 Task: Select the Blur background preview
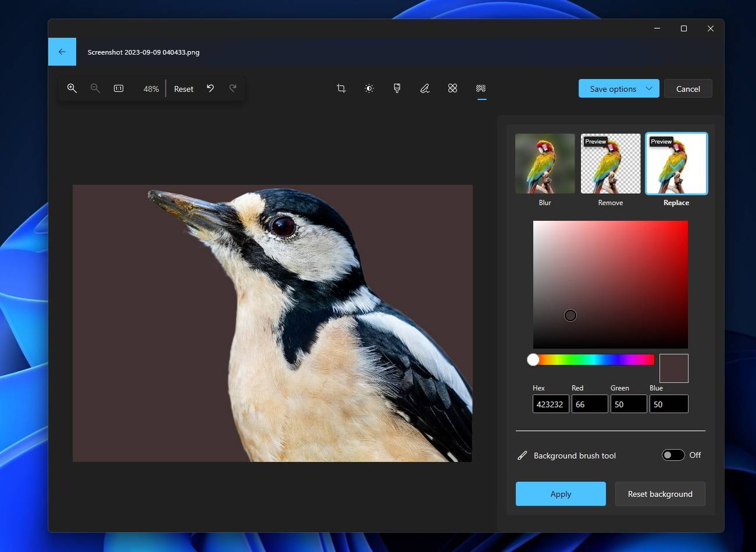pos(544,163)
